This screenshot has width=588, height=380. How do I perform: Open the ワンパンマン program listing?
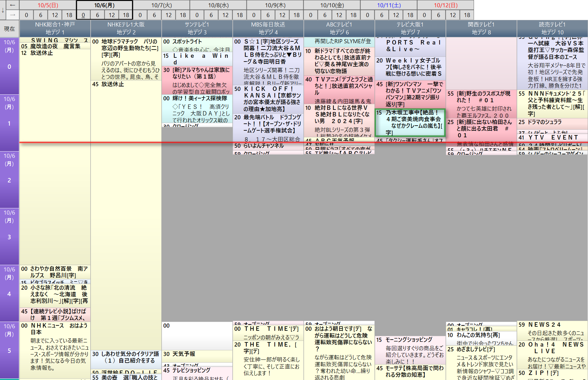[x=410, y=94]
